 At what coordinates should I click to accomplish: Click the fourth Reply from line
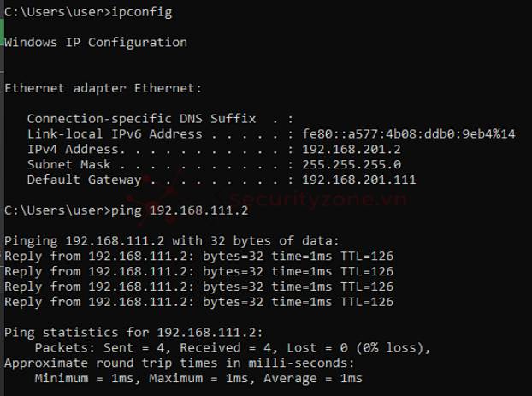[x=198, y=302]
